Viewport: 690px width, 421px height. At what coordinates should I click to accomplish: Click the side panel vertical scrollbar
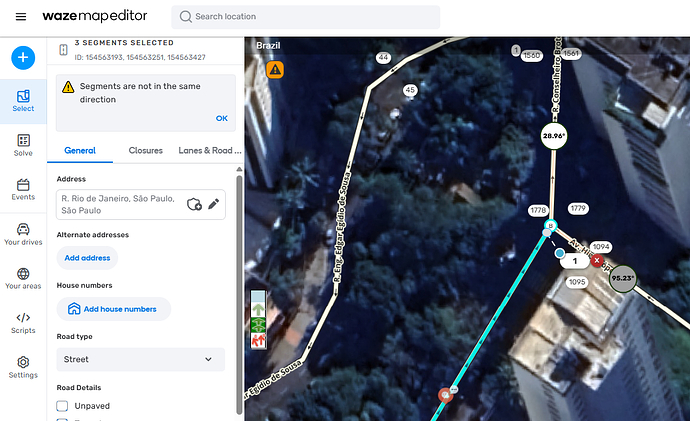239,295
